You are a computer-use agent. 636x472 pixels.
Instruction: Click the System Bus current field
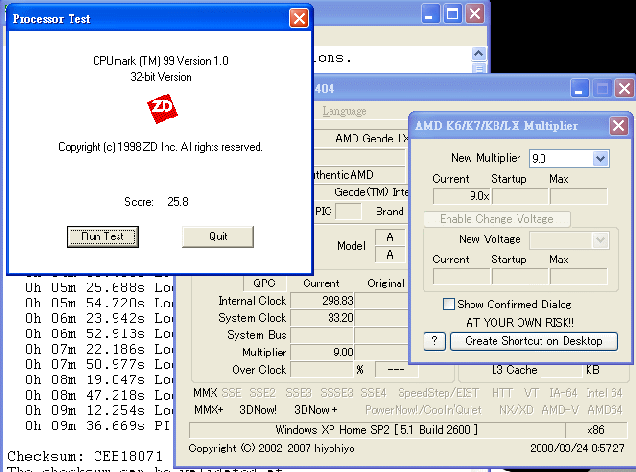pyautogui.click(x=322, y=335)
